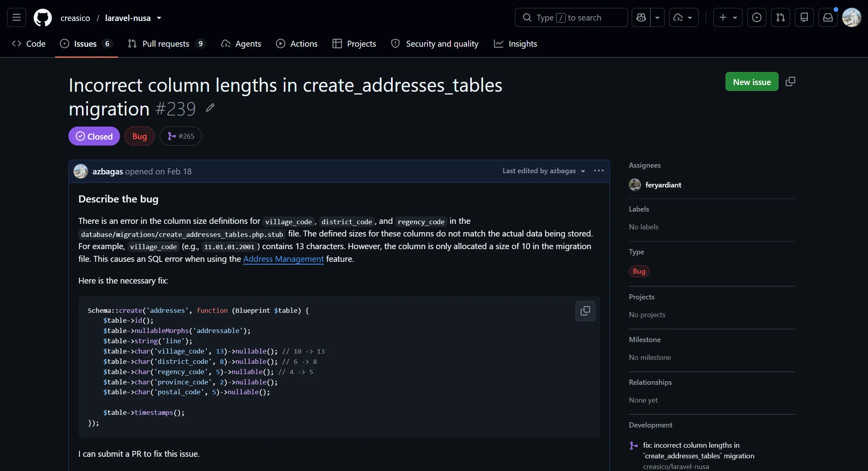Click the 'No labels' text
The image size is (868, 471).
644,227
